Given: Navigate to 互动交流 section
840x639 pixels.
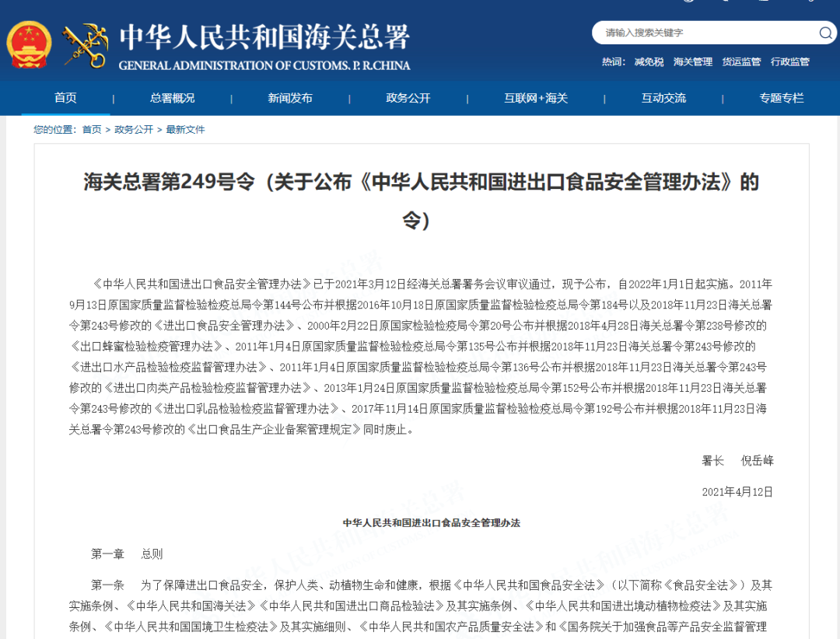Looking at the screenshot, I should click(663, 98).
